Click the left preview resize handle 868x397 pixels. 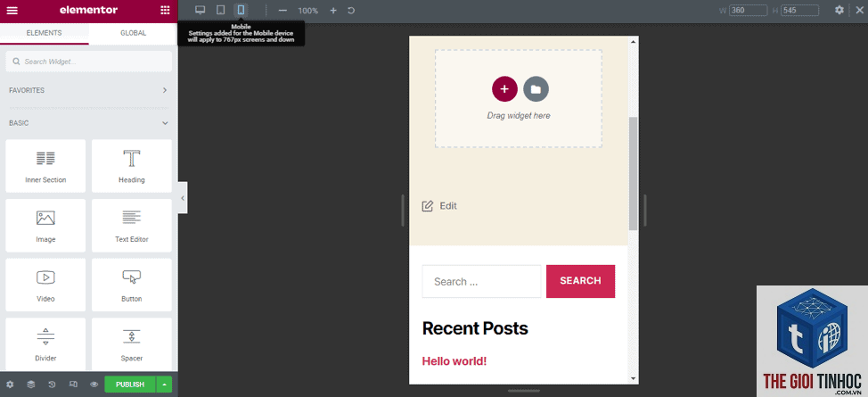pyautogui.click(x=403, y=211)
